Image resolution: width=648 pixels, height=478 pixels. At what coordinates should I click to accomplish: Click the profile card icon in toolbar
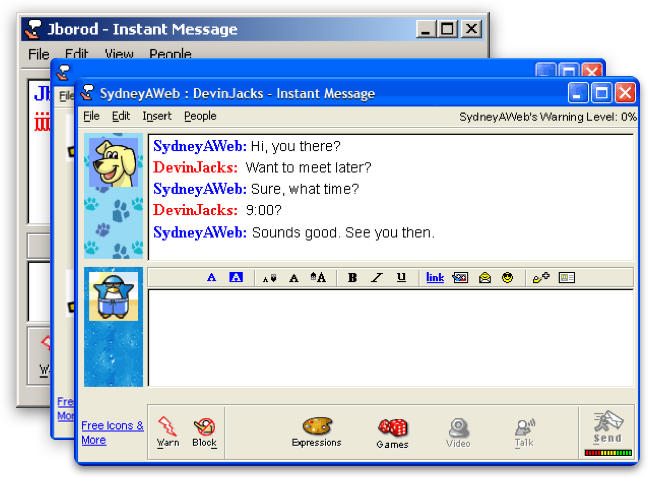(567, 278)
